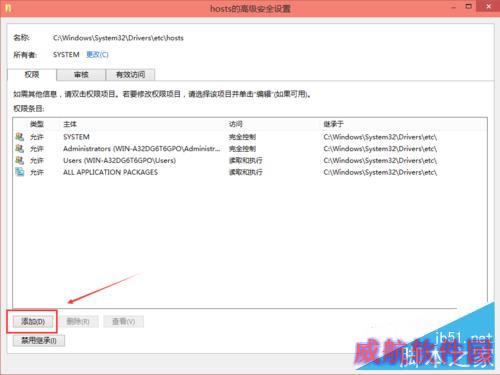500x375 pixels.
Task: Click the user-group icon in the SYSTEM row
Action: [x=20, y=136]
